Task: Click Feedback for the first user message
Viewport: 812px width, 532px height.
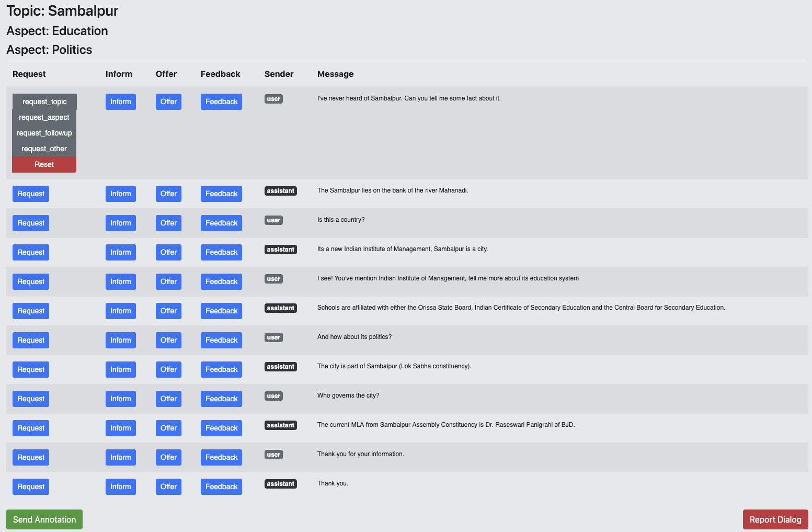Action: 221,101
